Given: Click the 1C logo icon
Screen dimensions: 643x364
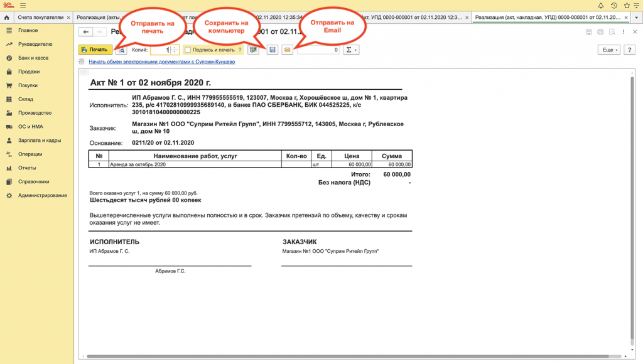Looking at the screenshot, I should pos(8,5).
